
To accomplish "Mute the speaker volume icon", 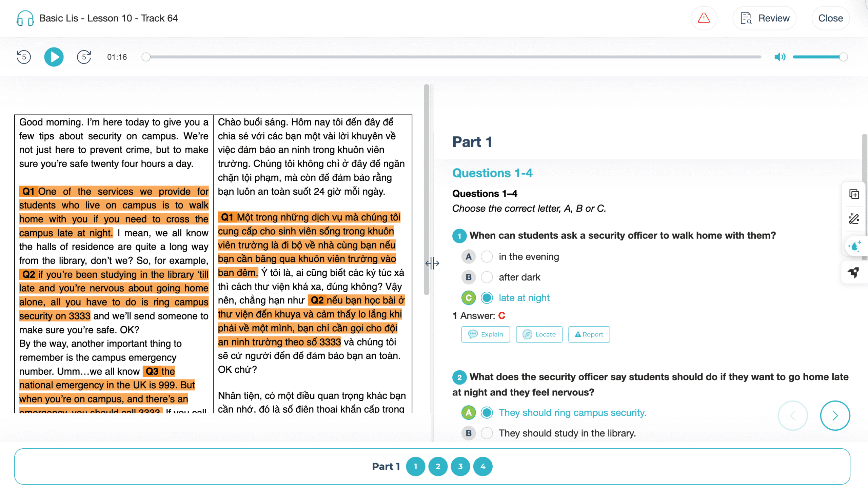I will click(x=779, y=57).
